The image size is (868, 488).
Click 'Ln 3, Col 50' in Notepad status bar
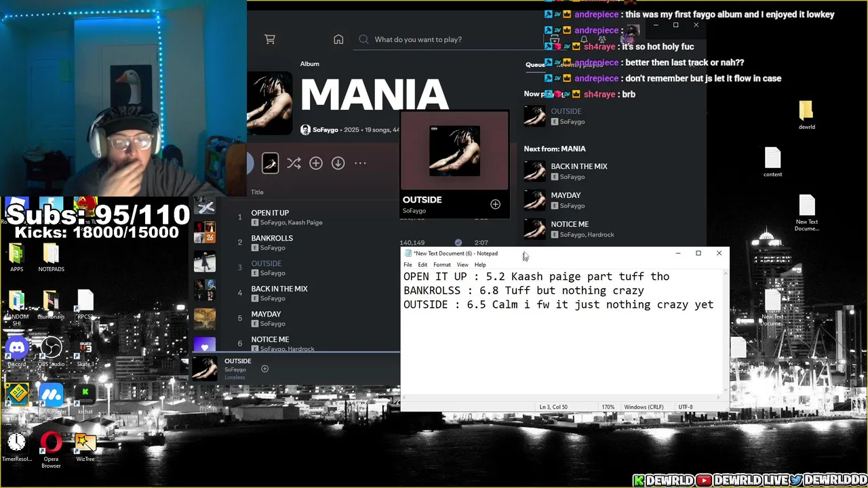pos(553,407)
